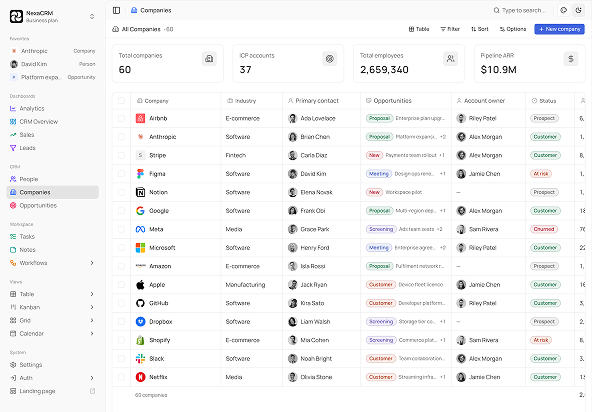Tick the Microsoft row checkbox
This screenshot has width=592, height=412.
click(121, 248)
